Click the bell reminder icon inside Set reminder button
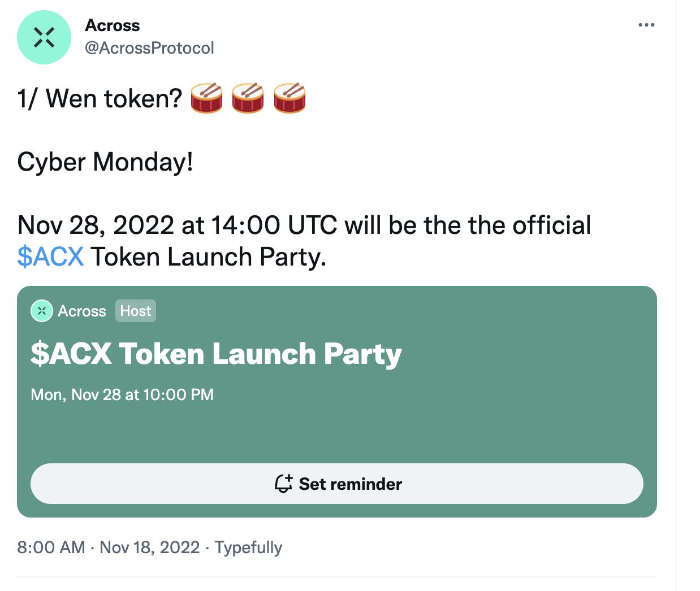Viewport: 700px width, 591px height. pyautogui.click(x=283, y=484)
